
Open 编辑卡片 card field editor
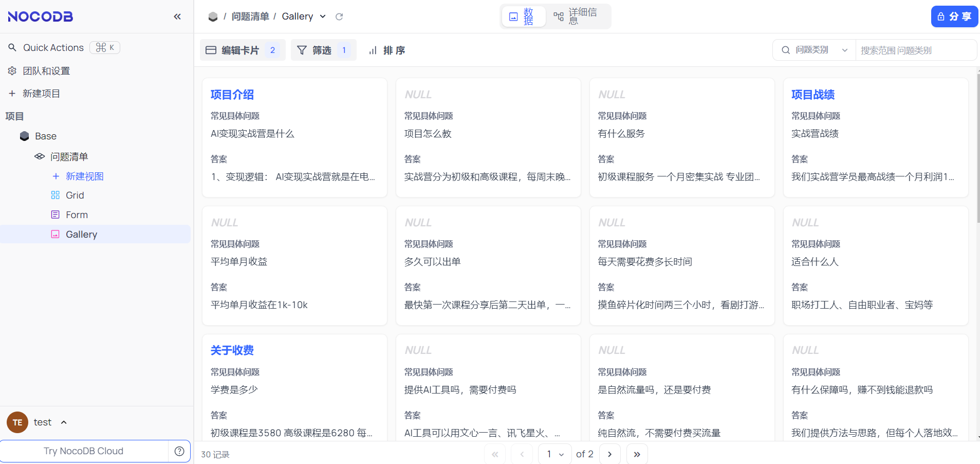click(243, 50)
